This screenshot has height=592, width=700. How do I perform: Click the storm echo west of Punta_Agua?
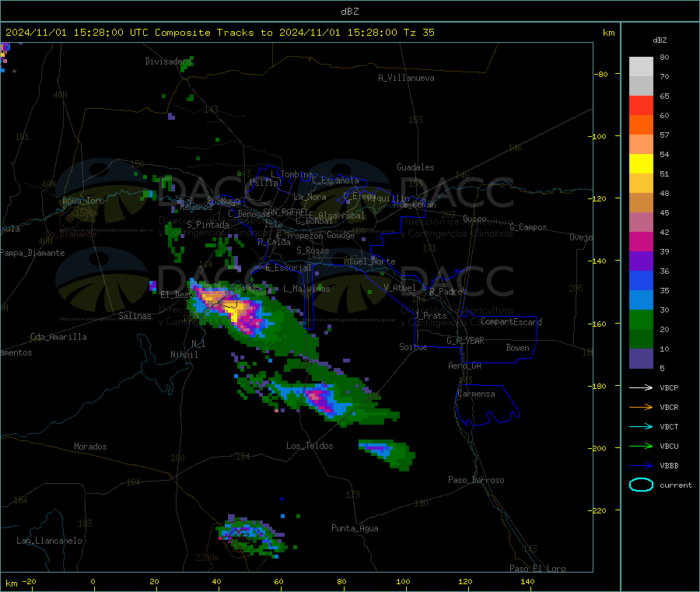tap(250, 536)
